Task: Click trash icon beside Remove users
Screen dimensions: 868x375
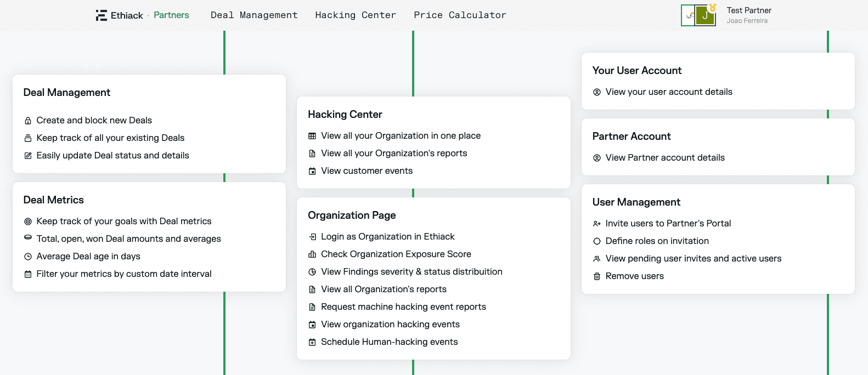Action: [x=597, y=276]
